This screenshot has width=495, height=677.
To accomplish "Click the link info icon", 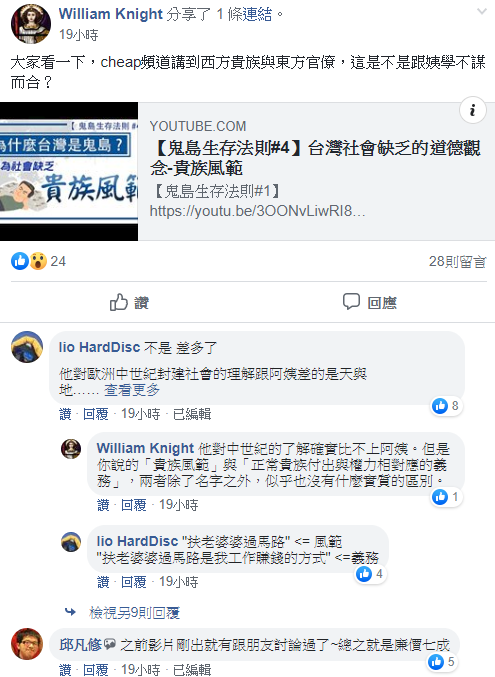I will tap(473, 110).
